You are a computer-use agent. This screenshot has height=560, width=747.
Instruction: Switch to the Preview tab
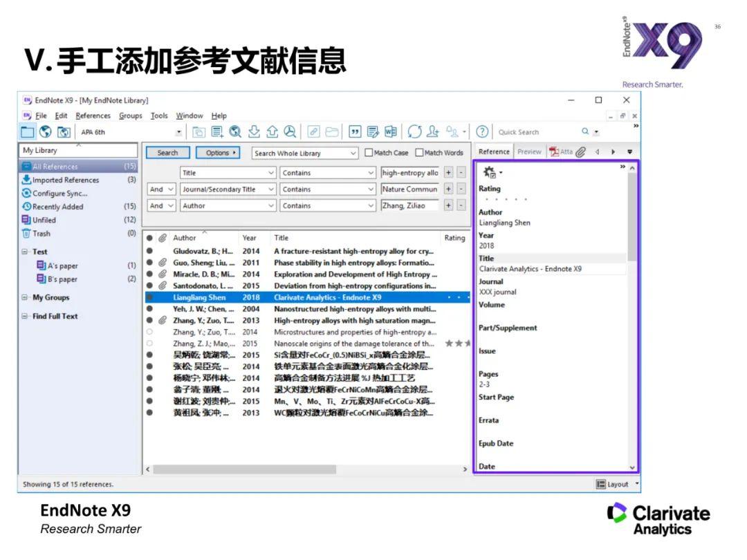(x=529, y=151)
